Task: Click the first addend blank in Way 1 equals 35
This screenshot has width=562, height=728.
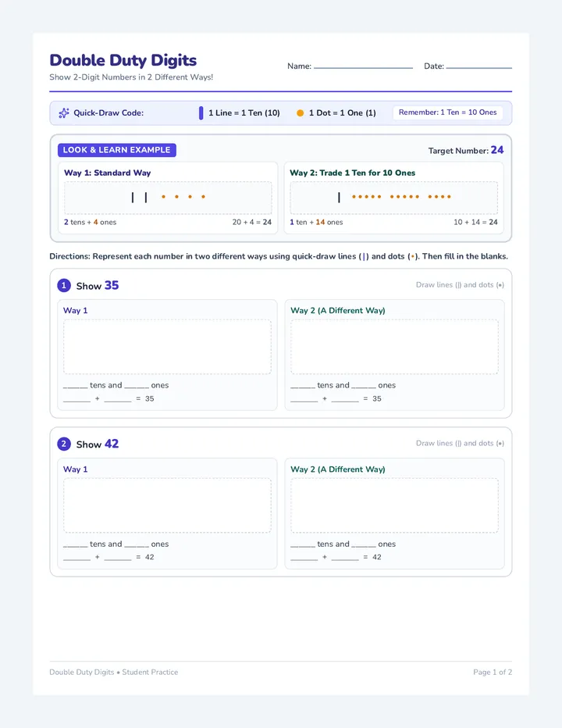Action: click(x=76, y=400)
